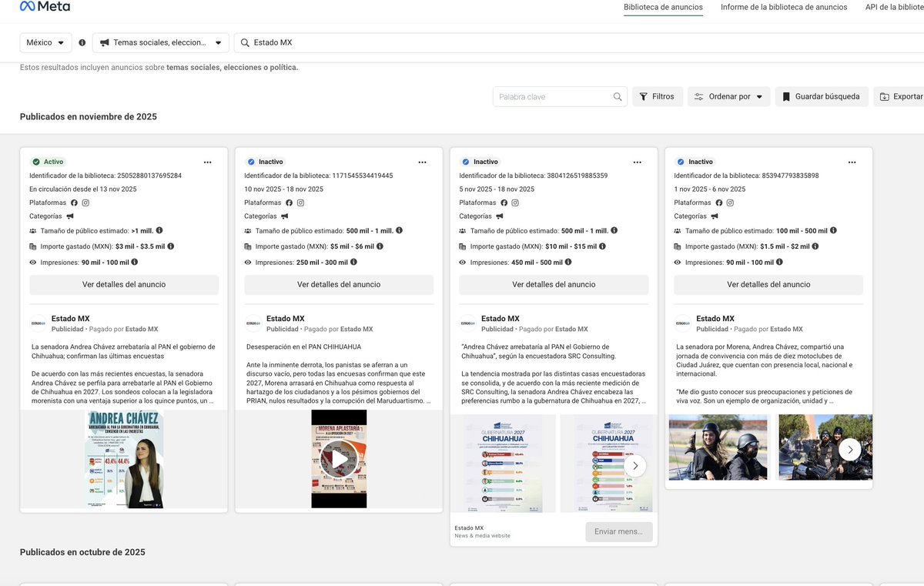Click heading 'Publicados en octubre de 2025'
Viewport: 924px width, 586px height.
(82, 552)
